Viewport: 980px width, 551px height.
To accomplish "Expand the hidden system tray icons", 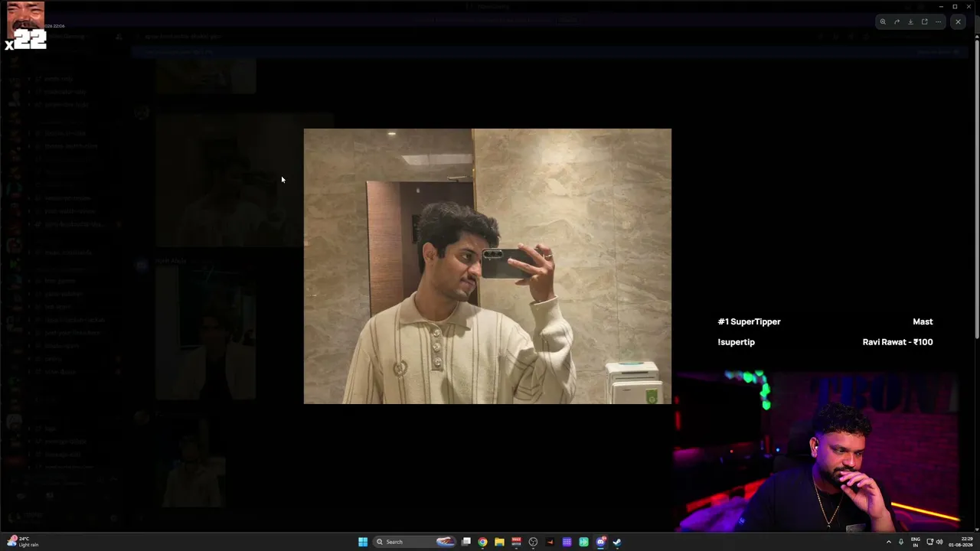I will 889,542.
